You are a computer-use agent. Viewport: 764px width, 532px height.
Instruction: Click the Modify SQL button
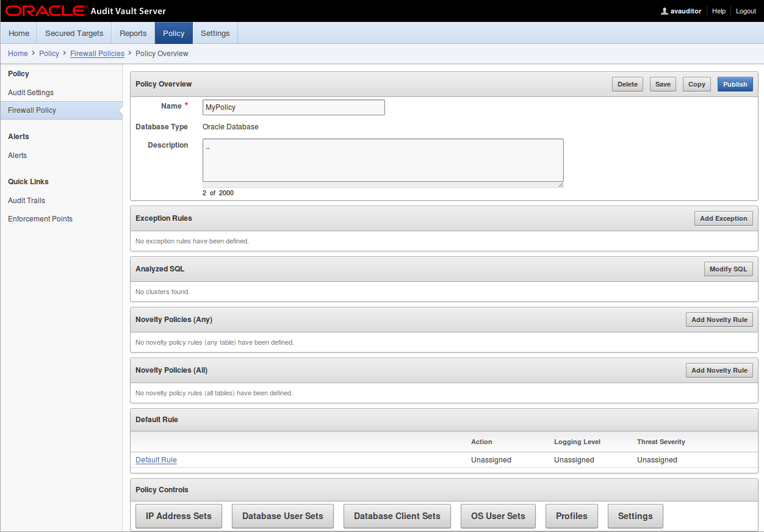(x=728, y=269)
